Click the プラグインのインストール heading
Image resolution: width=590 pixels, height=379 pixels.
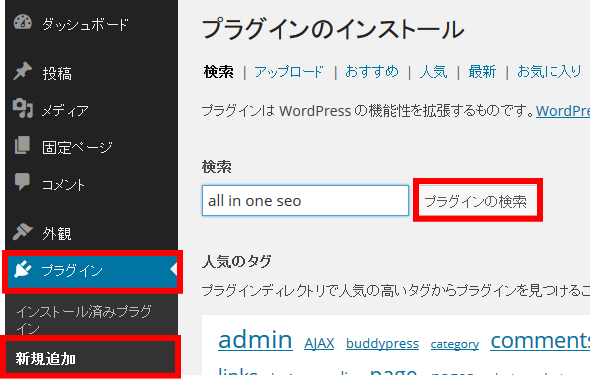[x=333, y=29]
